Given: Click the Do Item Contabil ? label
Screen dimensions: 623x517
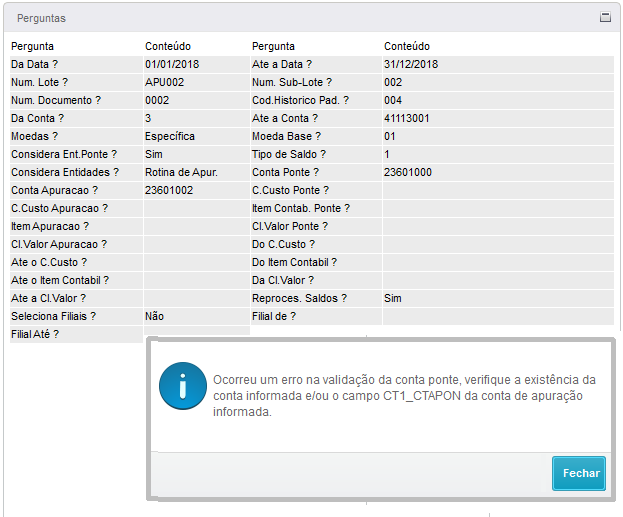Looking at the screenshot, I should (294, 262).
